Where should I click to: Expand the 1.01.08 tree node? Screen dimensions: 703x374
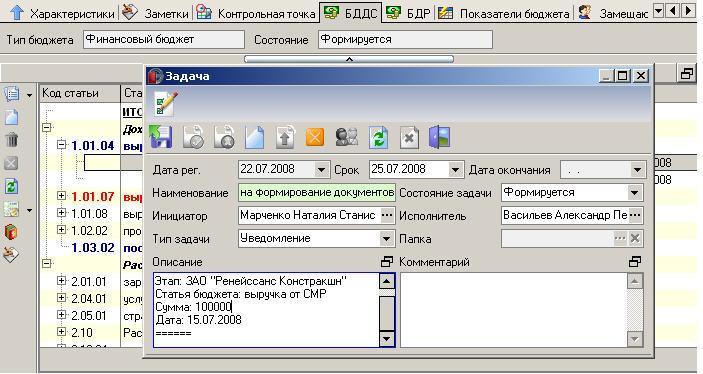tap(62, 213)
